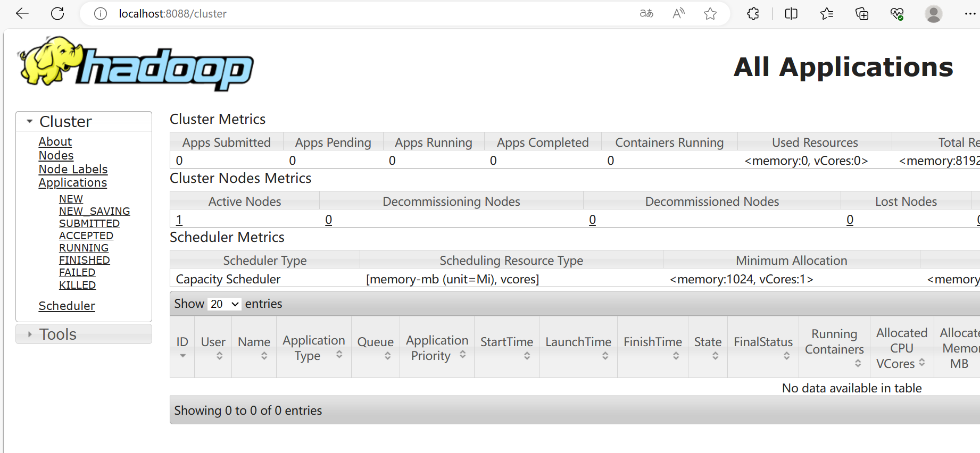Expand the Tools section

(x=30, y=334)
